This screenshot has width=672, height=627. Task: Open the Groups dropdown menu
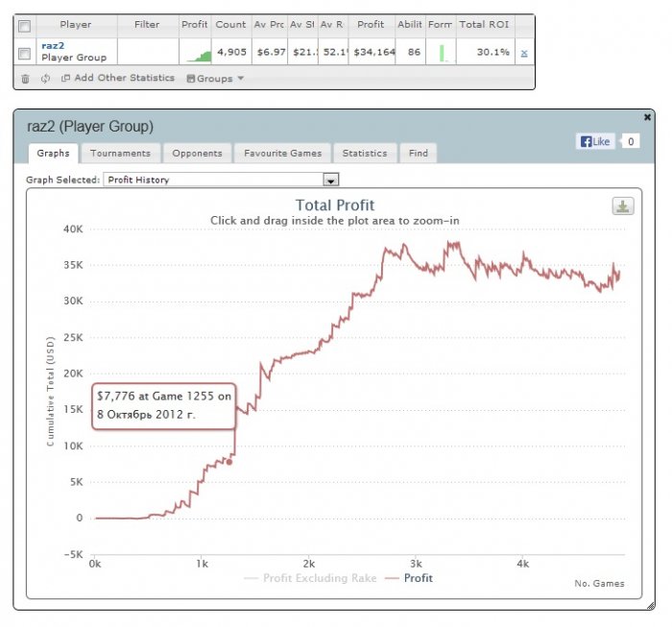216,79
